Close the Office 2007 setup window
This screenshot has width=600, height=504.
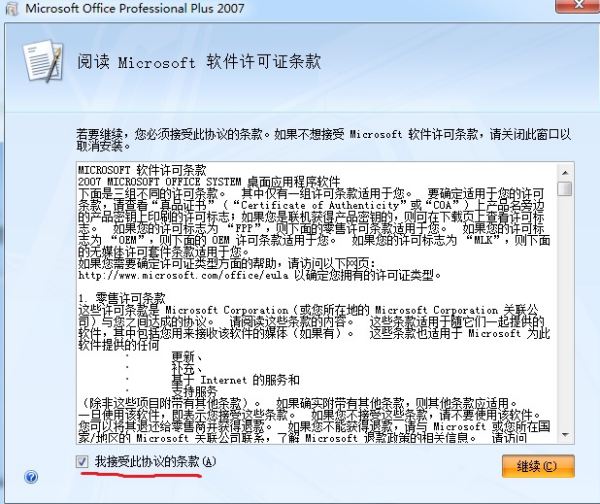pyautogui.click(x=578, y=5)
